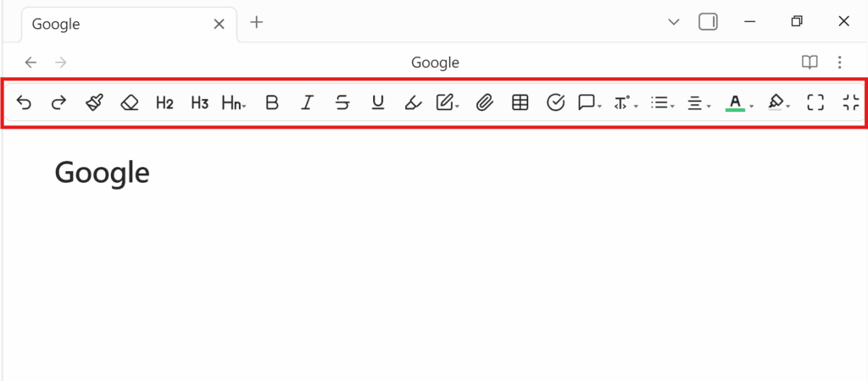Image resolution: width=868 pixels, height=381 pixels.
Task: Click the Google heading in the document
Action: 102,173
